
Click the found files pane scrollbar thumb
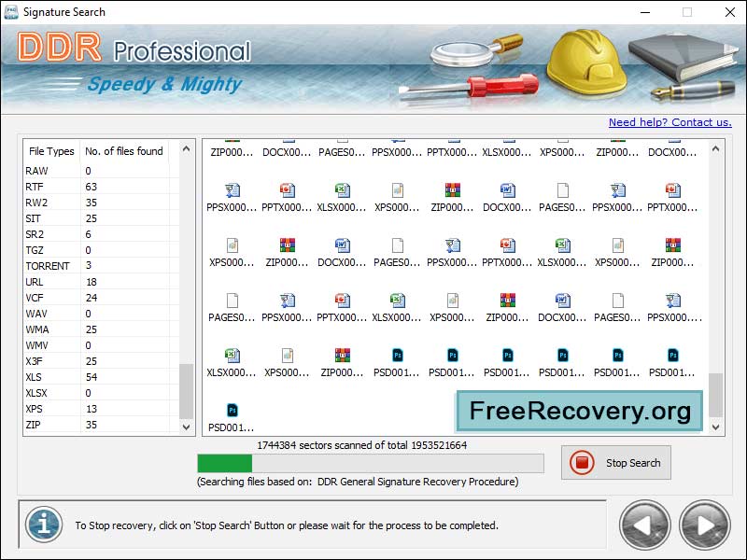click(x=715, y=395)
